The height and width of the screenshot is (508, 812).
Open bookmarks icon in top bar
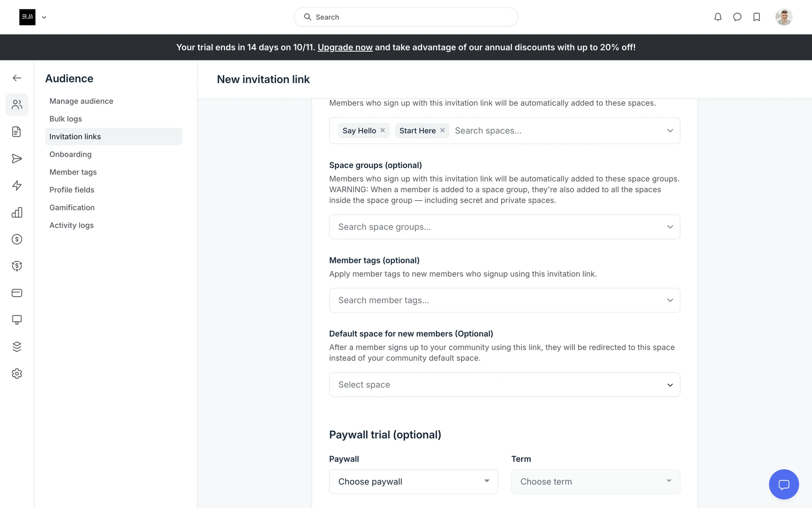coord(757,17)
